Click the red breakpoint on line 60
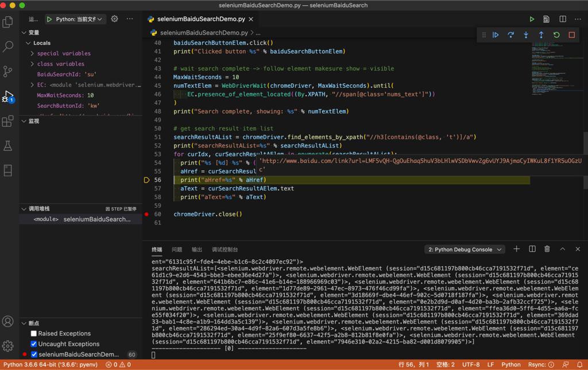Screen dimensions: 588x370 click(147, 214)
